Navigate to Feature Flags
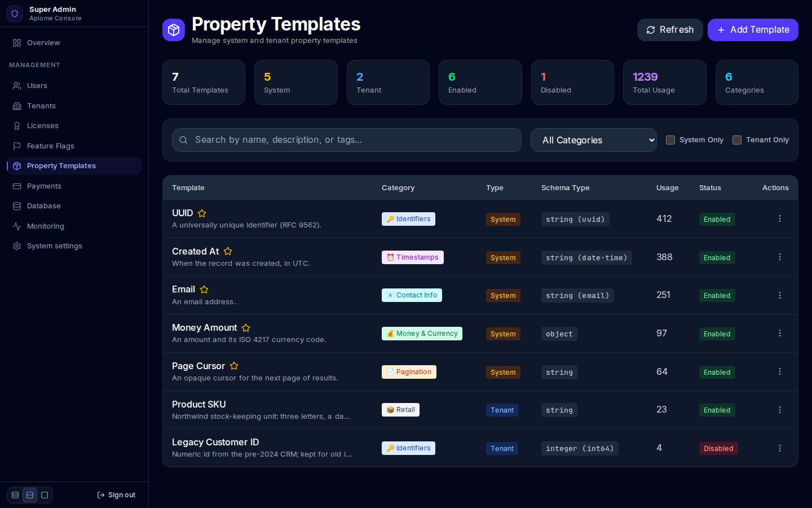812x508 pixels. click(x=74, y=146)
